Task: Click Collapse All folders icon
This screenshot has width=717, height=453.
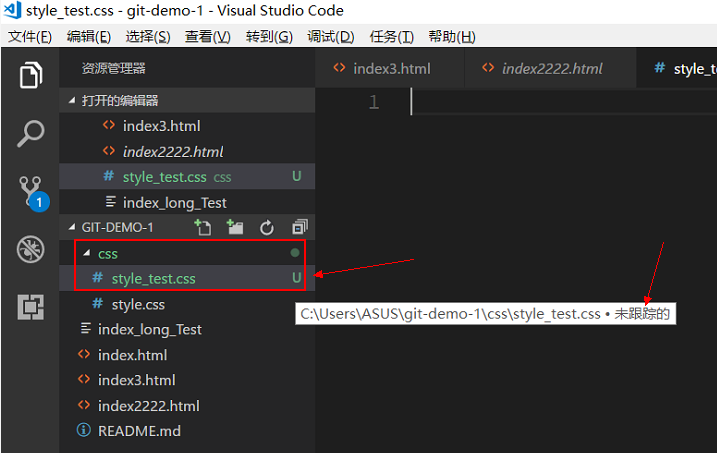Action: [x=300, y=227]
